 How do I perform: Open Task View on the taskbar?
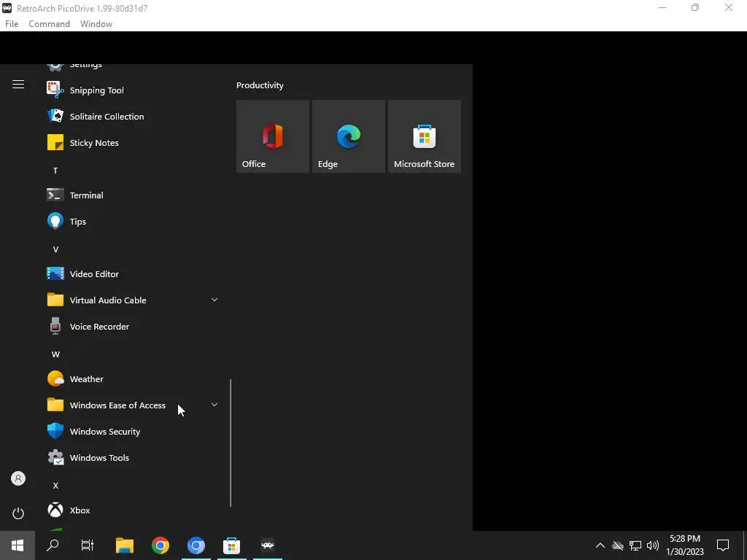tap(88, 545)
